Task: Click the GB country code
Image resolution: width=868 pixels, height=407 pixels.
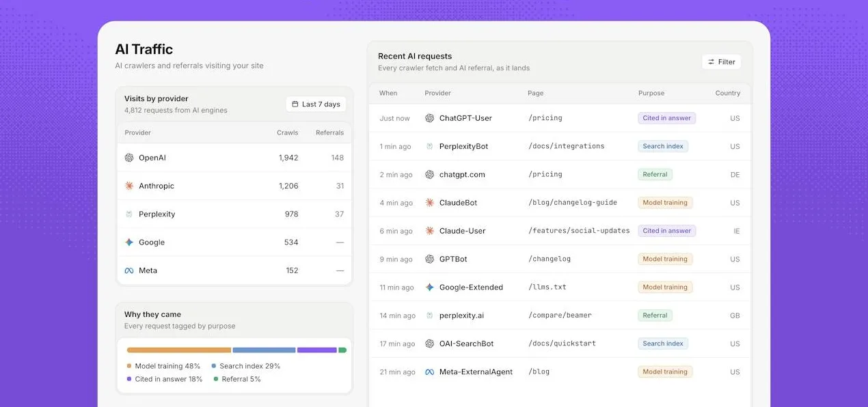Action: [x=735, y=315]
